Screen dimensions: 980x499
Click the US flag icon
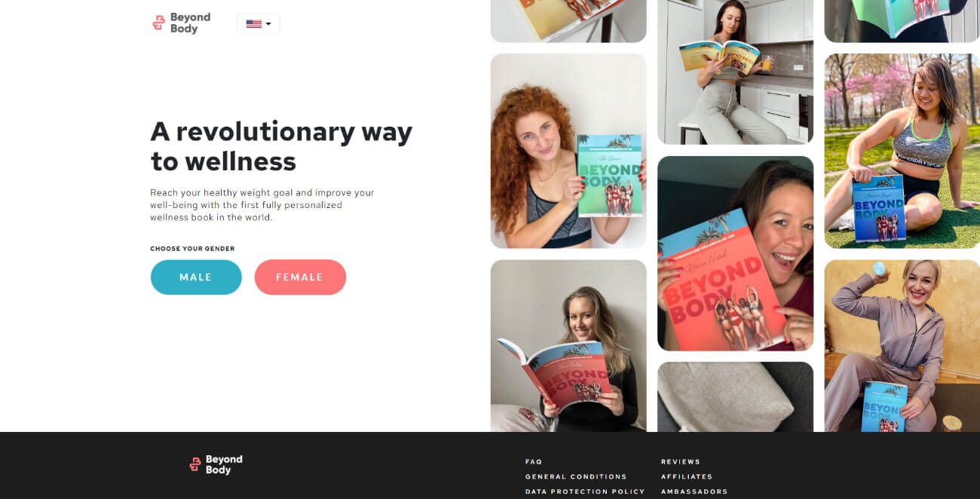tap(253, 24)
